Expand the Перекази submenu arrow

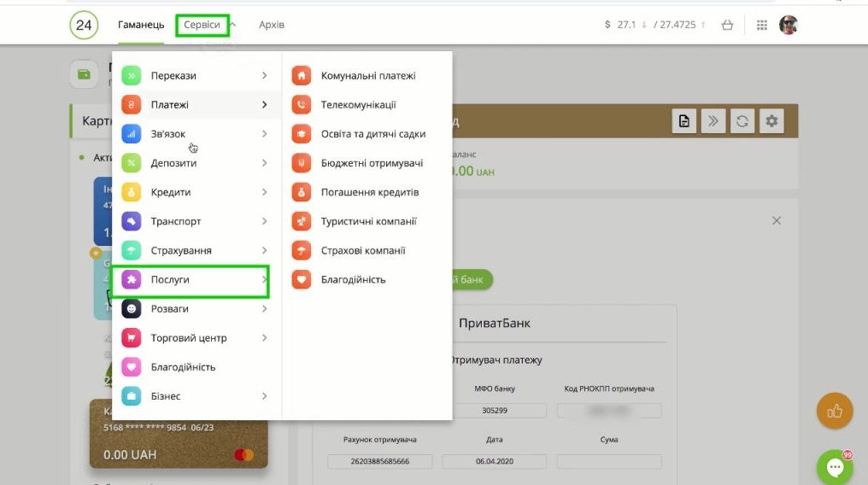pyautogui.click(x=265, y=76)
